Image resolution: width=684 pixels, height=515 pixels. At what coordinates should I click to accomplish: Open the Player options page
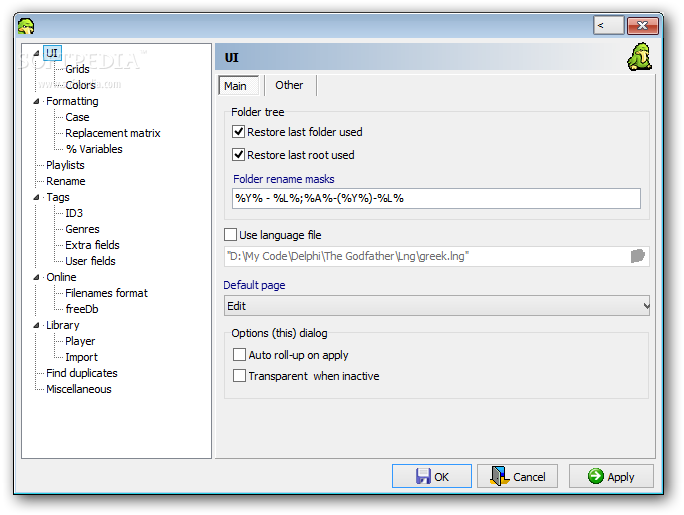[x=80, y=341]
